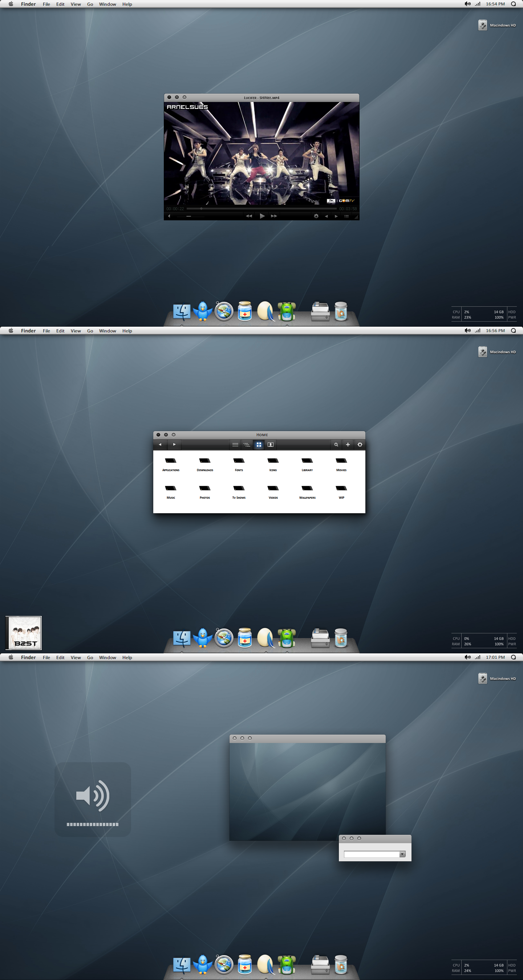Skip to next track in video player
Screen dimensions: 523x980
(x=336, y=216)
